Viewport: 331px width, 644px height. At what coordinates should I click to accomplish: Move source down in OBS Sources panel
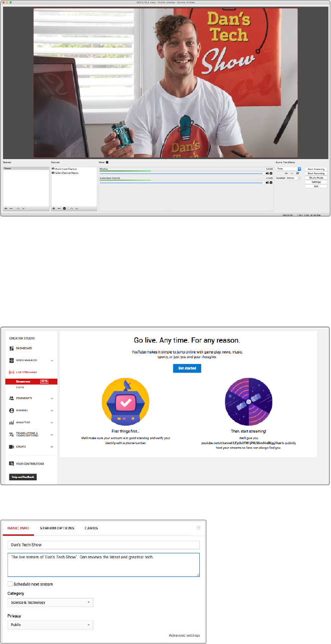(x=77, y=208)
